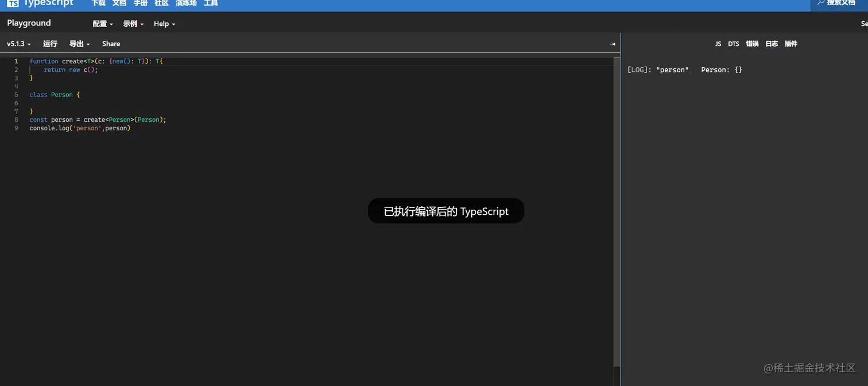Click the [LOG]: "person" output entry
The width and height of the screenshot is (868, 386).
coord(658,70)
